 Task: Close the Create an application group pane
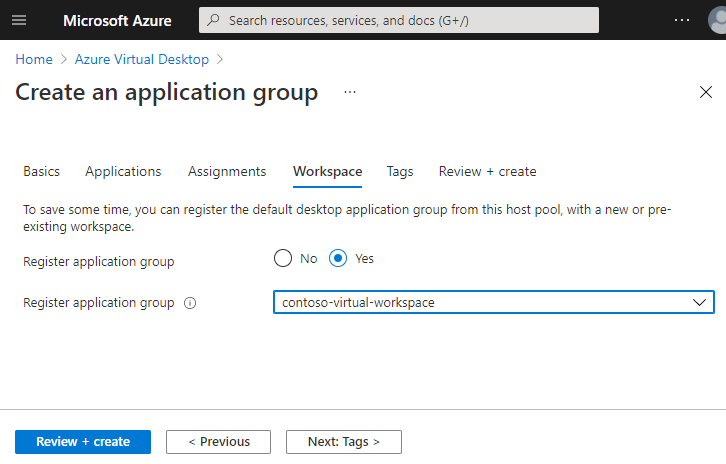(x=706, y=92)
